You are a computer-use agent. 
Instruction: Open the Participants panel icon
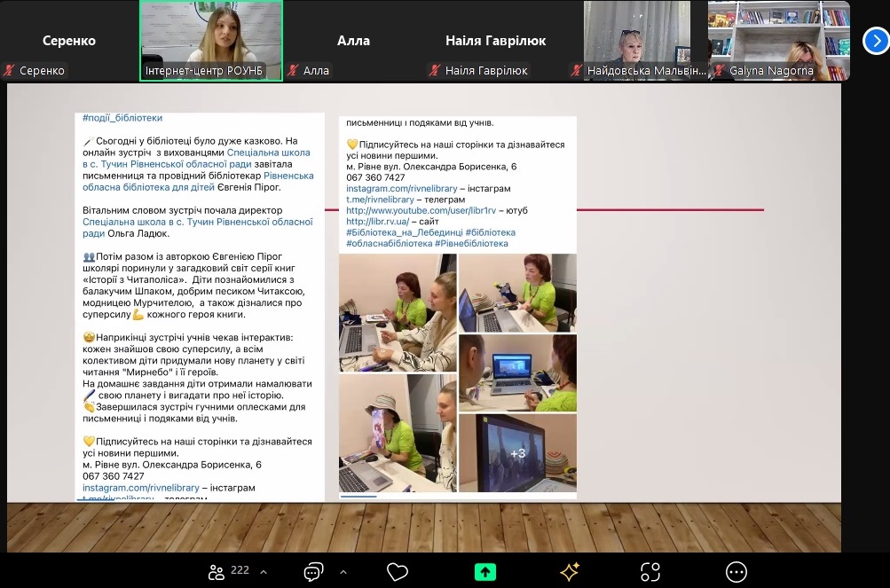(217, 572)
